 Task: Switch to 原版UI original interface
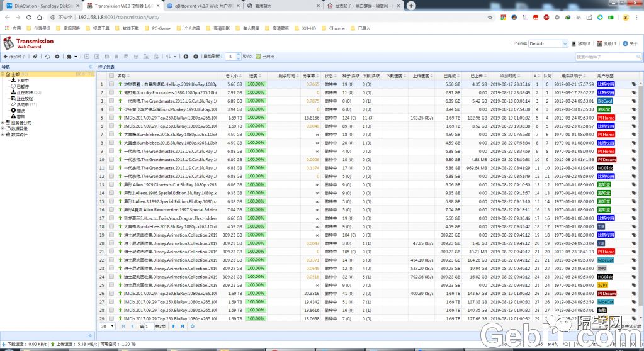(606, 43)
